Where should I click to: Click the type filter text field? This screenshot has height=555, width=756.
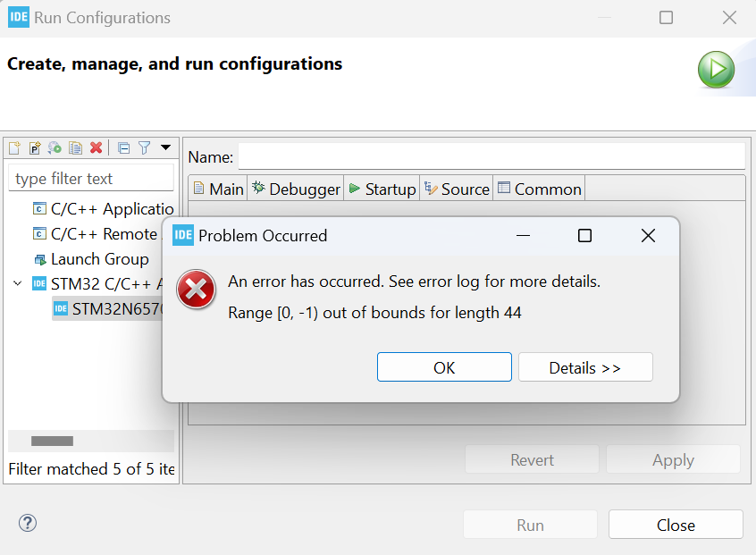pos(91,179)
